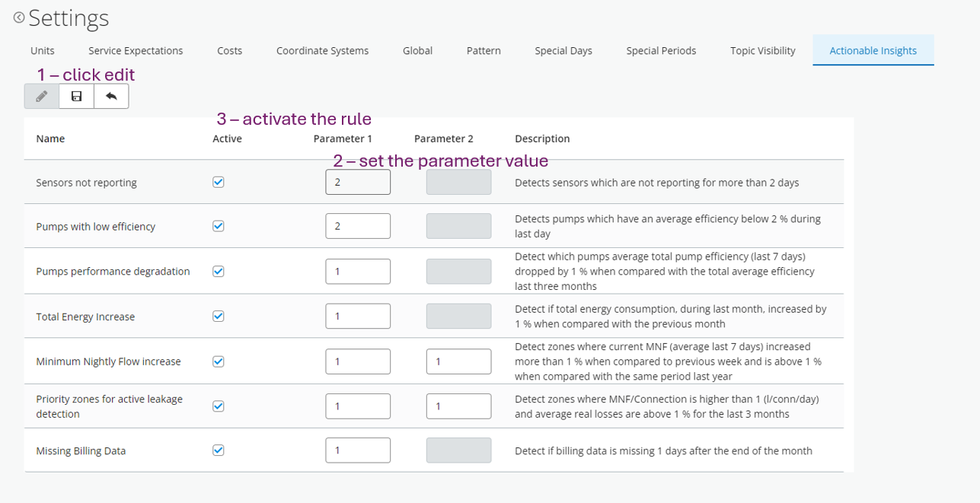Select the Coordinate Systems tab
Image resolution: width=980 pixels, height=503 pixels.
click(322, 51)
